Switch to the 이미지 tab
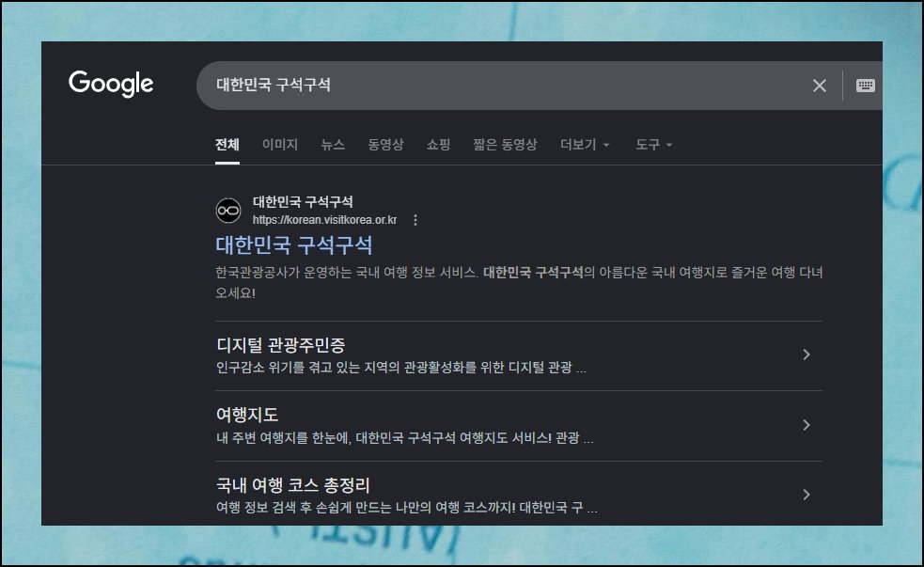The height and width of the screenshot is (567, 924). [x=280, y=145]
